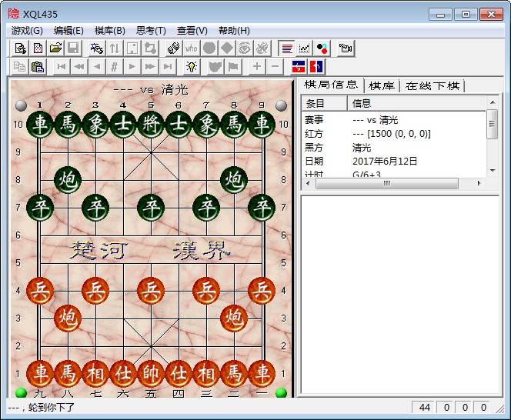The image size is (511, 420).
Task: Click the plus toolbar button
Action: (x=257, y=67)
